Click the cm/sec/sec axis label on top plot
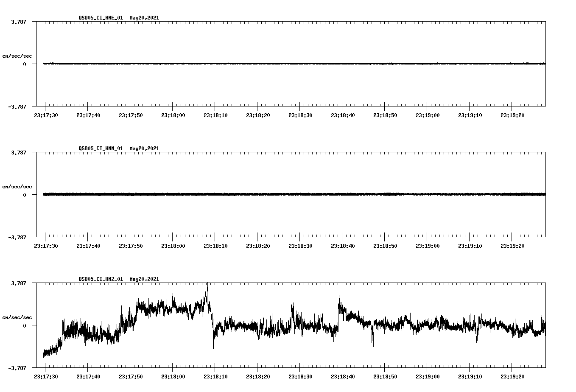Image resolution: width=576 pixels, height=392 pixels. click(x=18, y=56)
